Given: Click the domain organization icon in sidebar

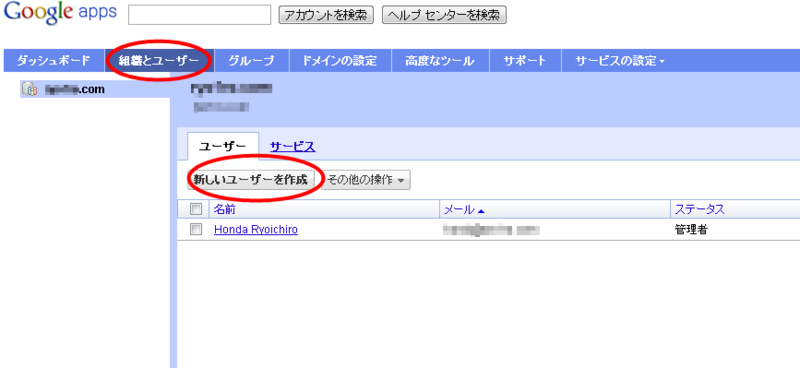Looking at the screenshot, I should [30, 90].
